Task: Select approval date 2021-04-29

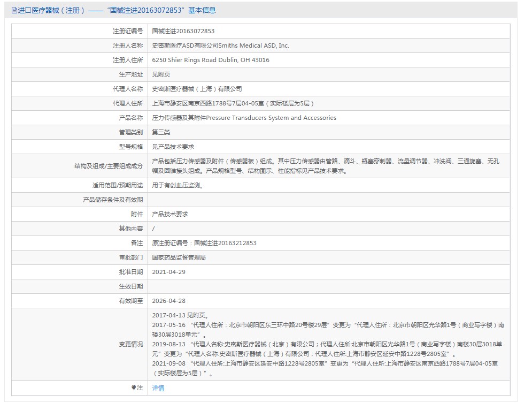Action: point(168,272)
